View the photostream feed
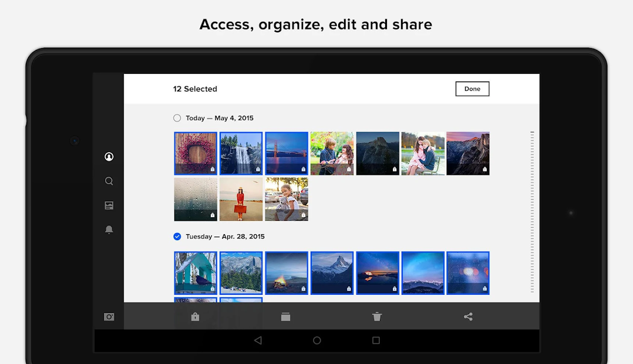The height and width of the screenshot is (364, 633). (x=109, y=205)
